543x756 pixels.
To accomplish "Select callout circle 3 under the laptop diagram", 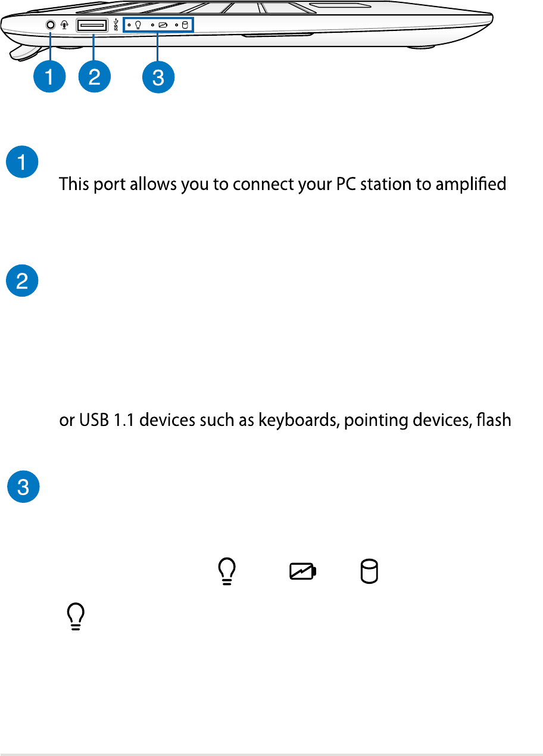I will pos(158,78).
